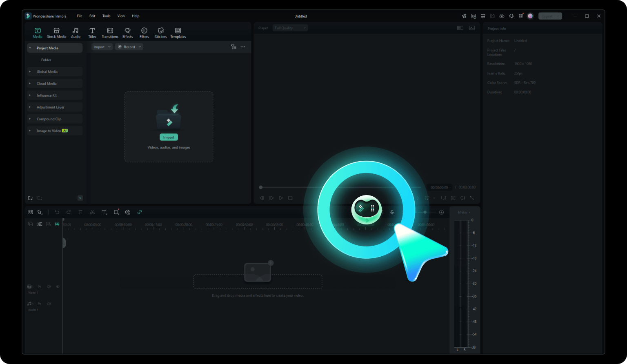Split clip with the scissors icon
Viewport: 627px width, 364px height.
coord(92,212)
